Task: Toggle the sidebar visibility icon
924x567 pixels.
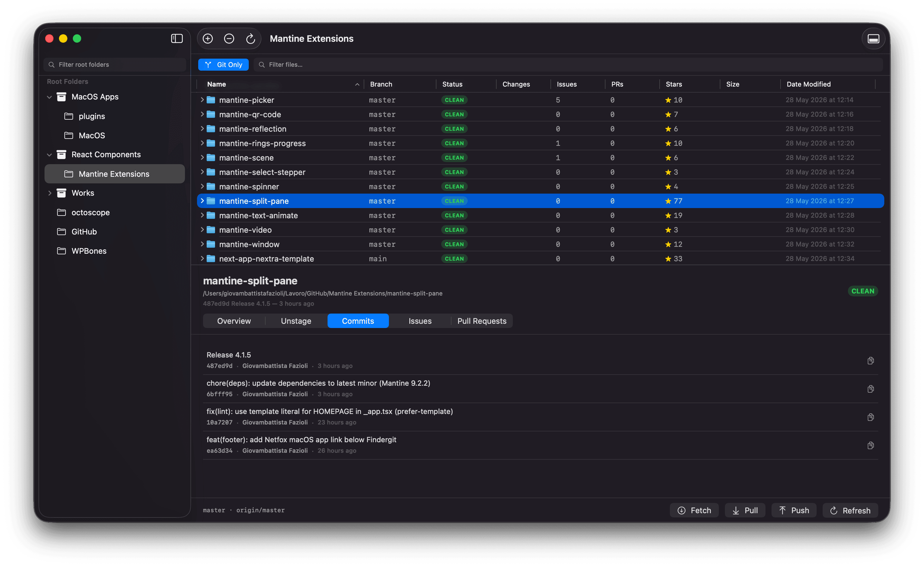Action: coord(177,38)
